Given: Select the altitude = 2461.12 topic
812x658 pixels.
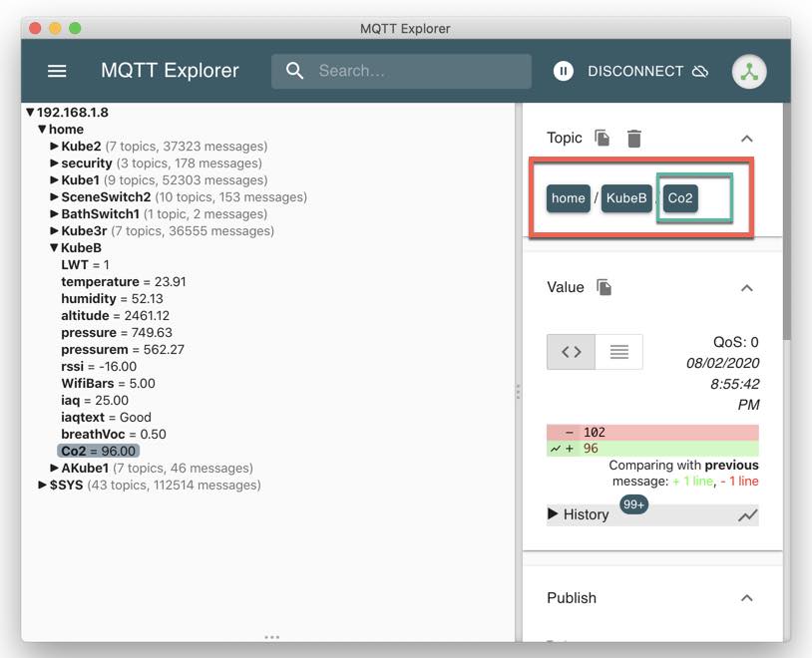Looking at the screenshot, I should [x=115, y=316].
